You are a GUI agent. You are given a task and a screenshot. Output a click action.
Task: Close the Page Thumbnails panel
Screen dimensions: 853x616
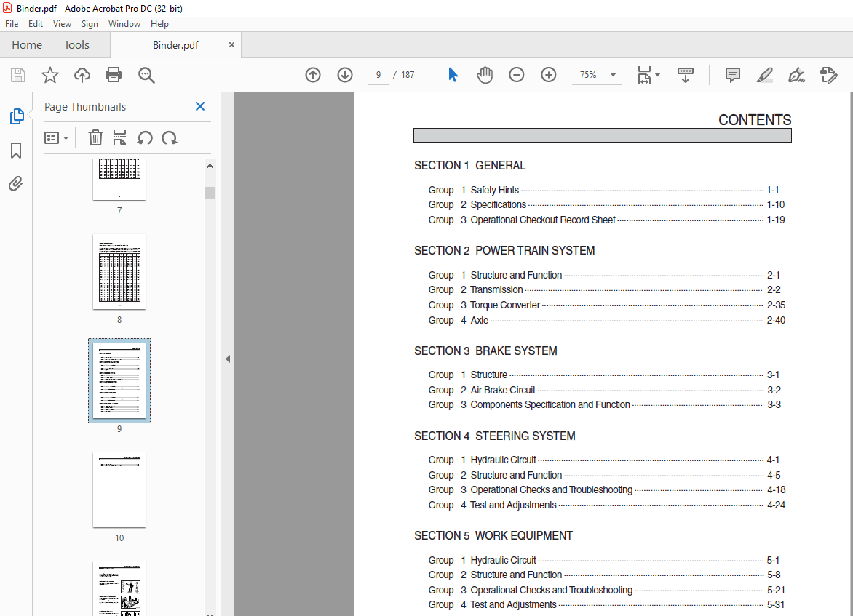click(x=200, y=107)
